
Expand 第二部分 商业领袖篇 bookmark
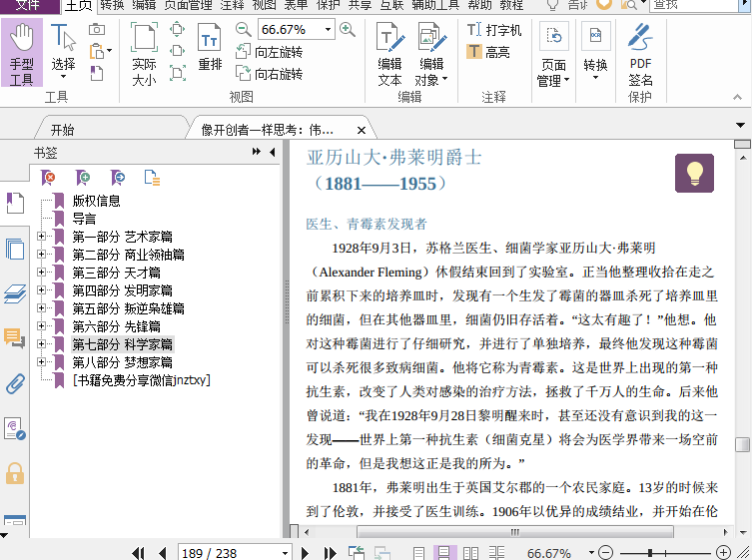coord(41,255)
